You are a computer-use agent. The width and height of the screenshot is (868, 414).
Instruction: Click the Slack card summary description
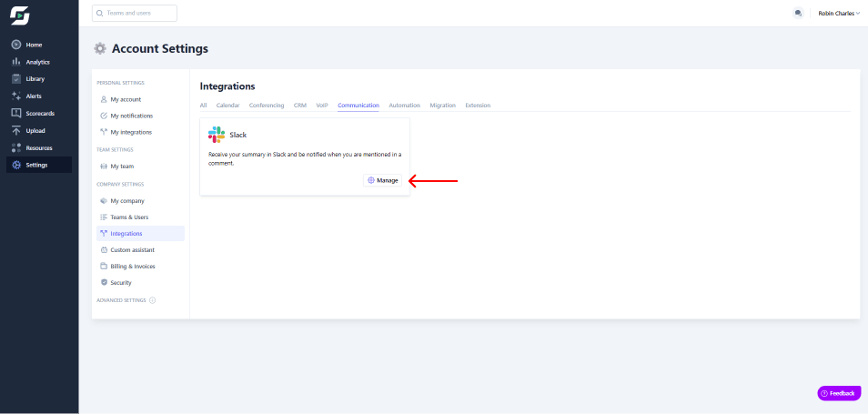pos(305,159)
